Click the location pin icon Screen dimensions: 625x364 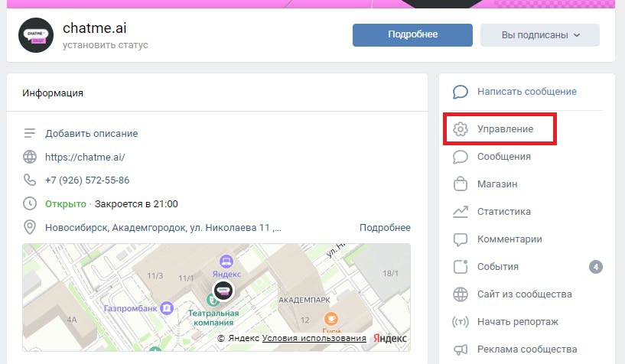30,227
